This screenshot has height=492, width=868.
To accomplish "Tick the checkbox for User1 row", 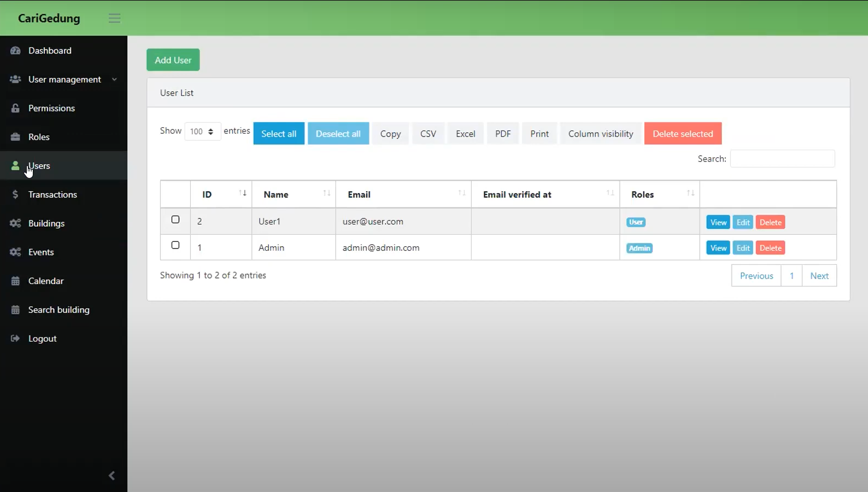I will coord(175,220).
